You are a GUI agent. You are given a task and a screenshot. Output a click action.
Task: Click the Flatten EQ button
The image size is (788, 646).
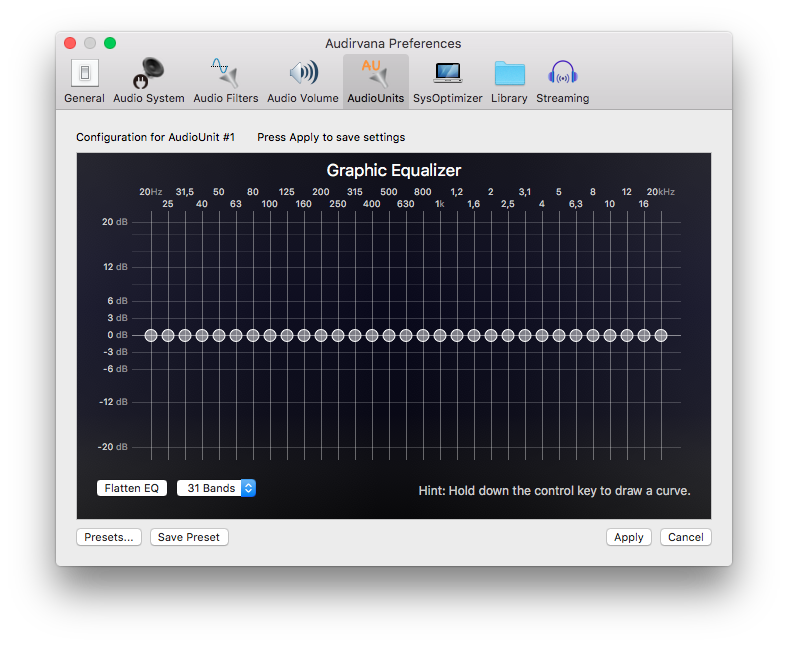click(x=132, y=488)
